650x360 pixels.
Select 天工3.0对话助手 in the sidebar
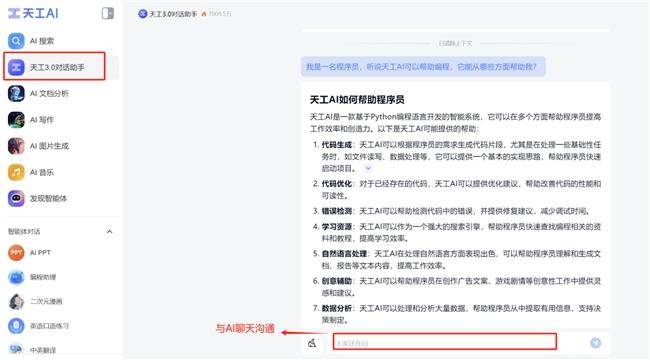coord(58,67)
